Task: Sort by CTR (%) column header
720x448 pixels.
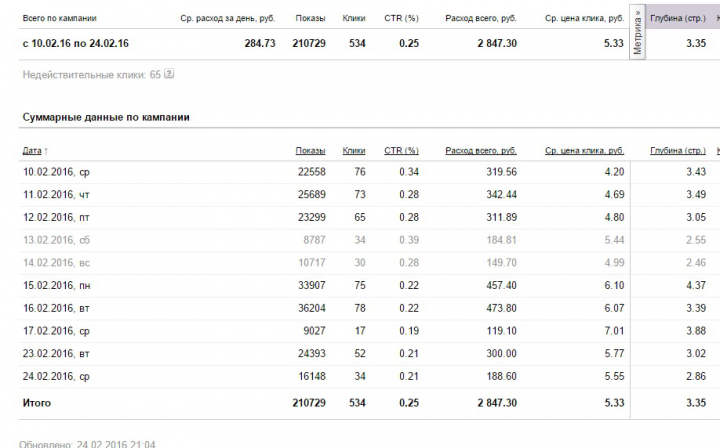Action: pos(400,151)
